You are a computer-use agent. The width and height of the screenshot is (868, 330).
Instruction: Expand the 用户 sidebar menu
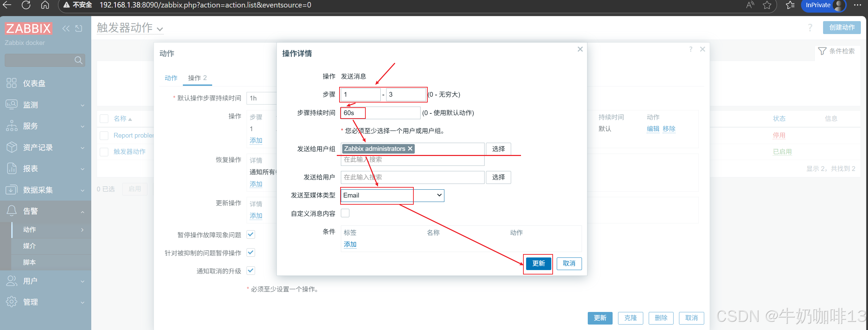tap(82, 281)
